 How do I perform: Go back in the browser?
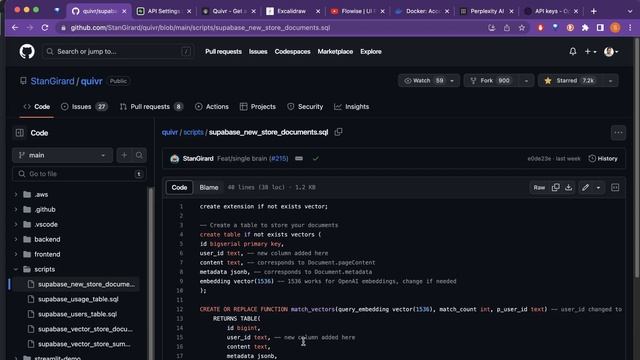[15, 28]
